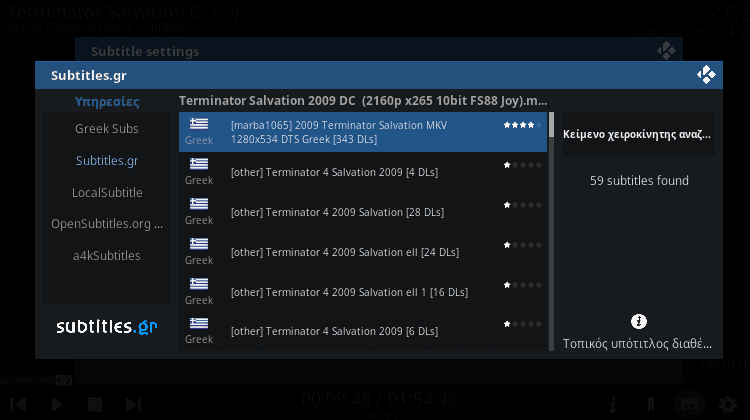Open the dimmed player settings gear

tap(728, 405)
